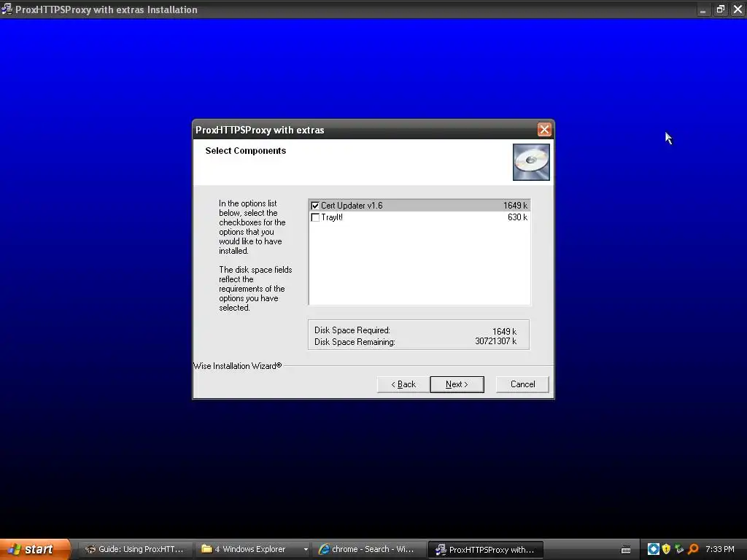
Task: Restore down the installation background window
Action: click(720, 9)
